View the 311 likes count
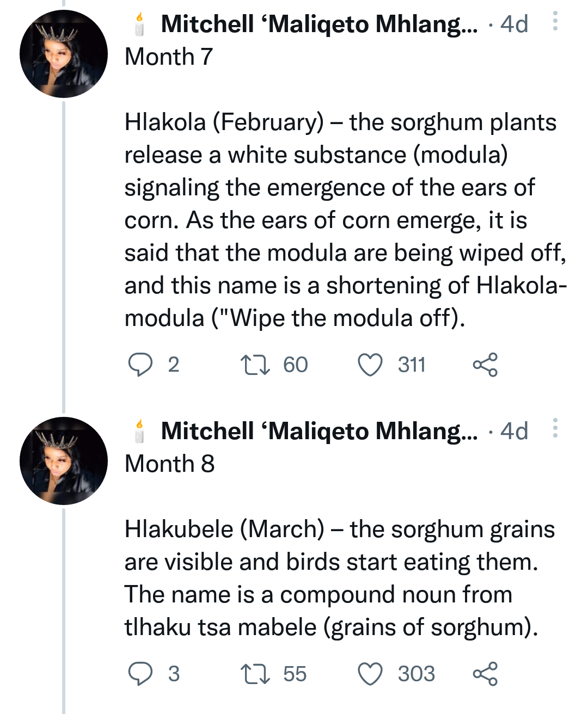 412,365
